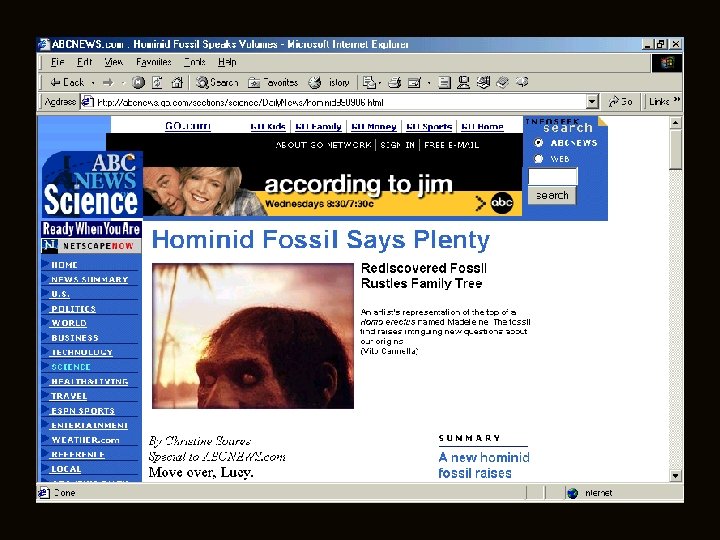Open the WEATHER.com sidebar link
The width and height of the screenshot is (720, 540).
pos(85,439)
